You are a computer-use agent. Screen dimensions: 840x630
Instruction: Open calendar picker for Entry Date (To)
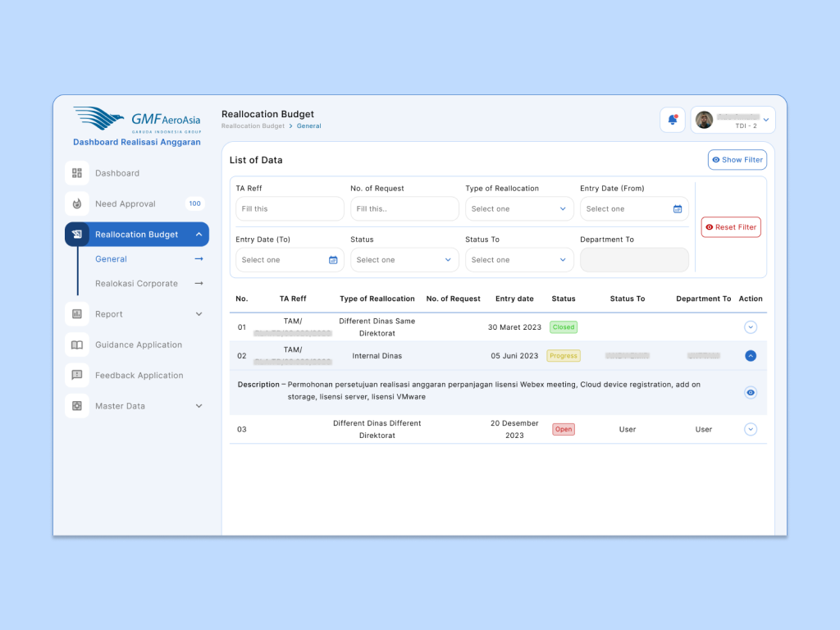333,260
